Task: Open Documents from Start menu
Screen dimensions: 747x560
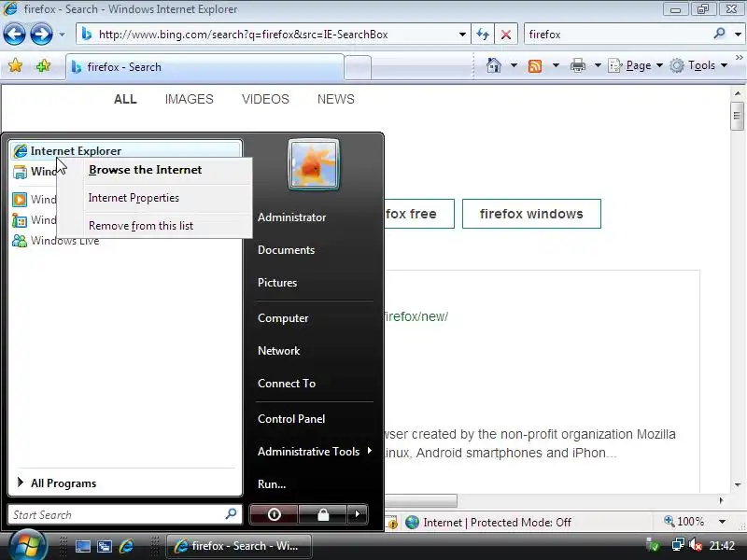Action: [286, 250]
